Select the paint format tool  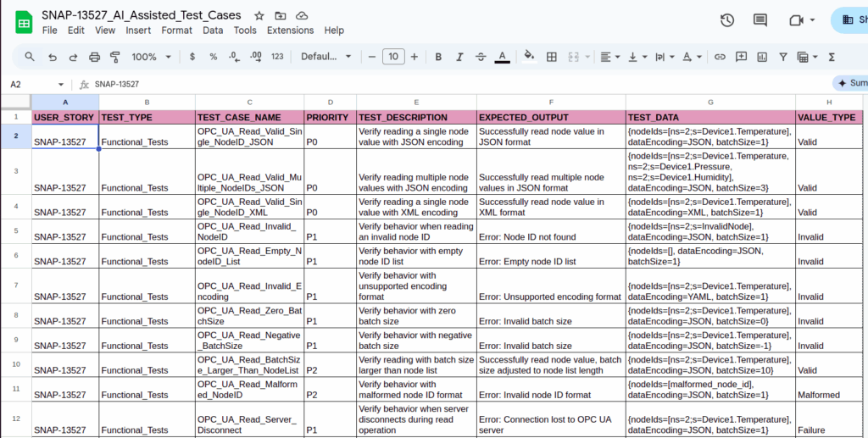(114, 57)
